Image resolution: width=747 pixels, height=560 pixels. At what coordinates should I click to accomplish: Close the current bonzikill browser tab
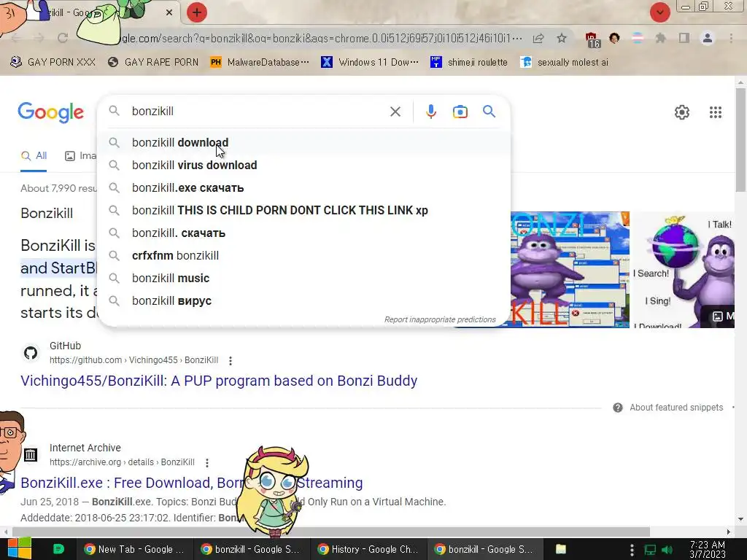(x=169, y=13)
